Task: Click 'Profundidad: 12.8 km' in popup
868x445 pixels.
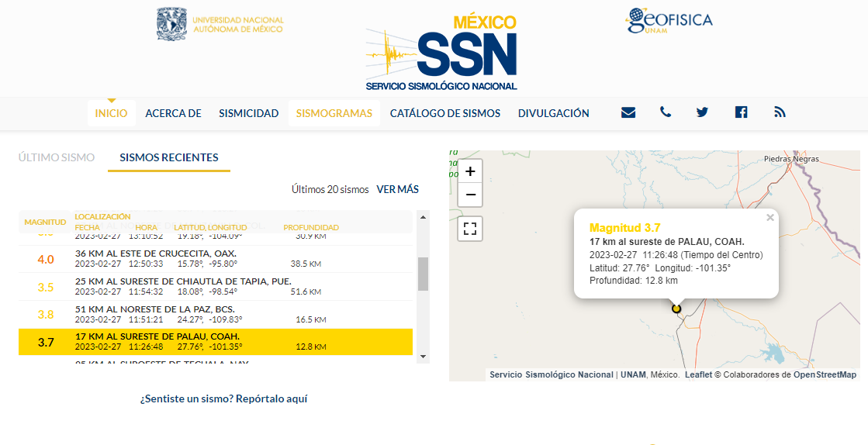Action: coord(633,281)
